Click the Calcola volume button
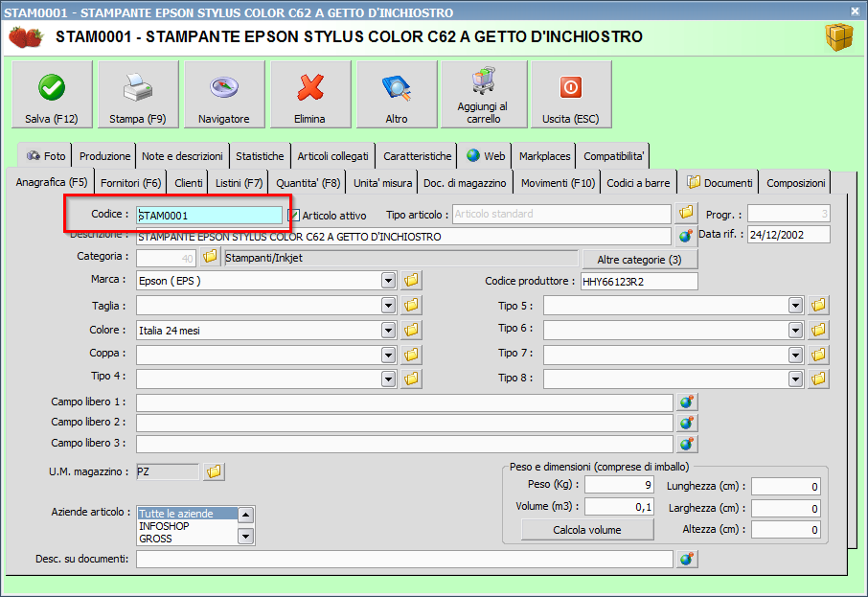The image size is (868, 597). pyautogui.click(x=586, y=530)
